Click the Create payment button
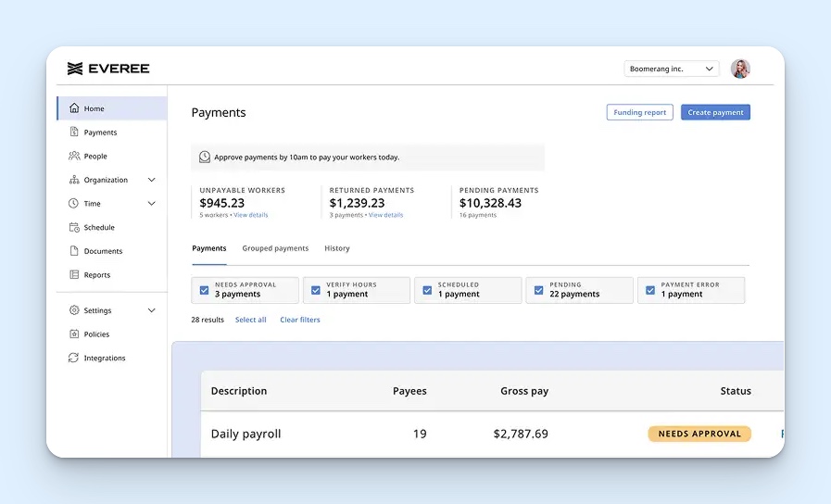The width and height of the screenshot is (831, 504). click(715, 112)
